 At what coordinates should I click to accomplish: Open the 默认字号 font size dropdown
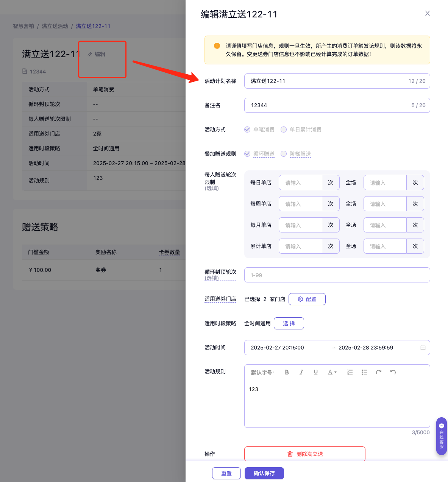(x=263, y=372)
